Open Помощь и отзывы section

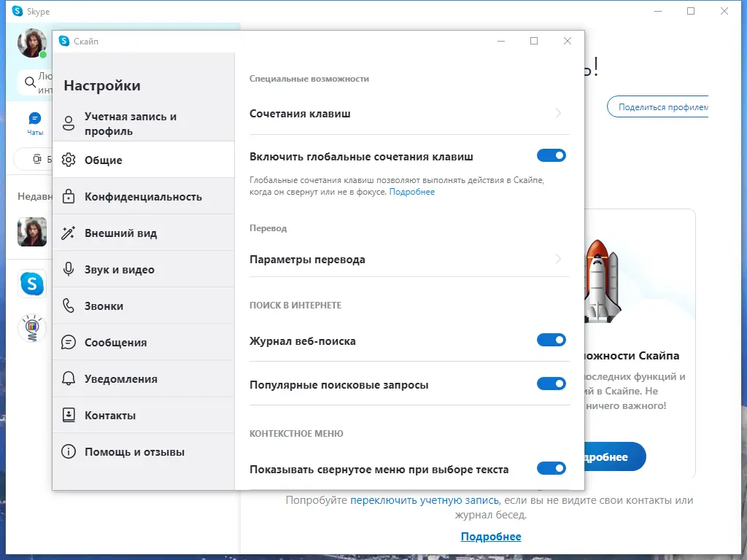[x=144, y=451]
